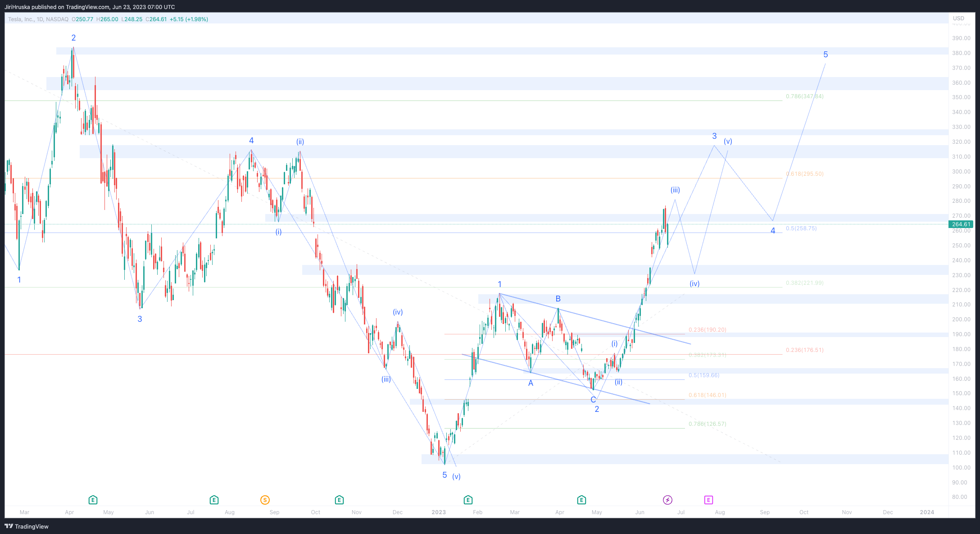Click the earnings marker near late January 2023
980x534 pixels.
[x=468, y=500]
